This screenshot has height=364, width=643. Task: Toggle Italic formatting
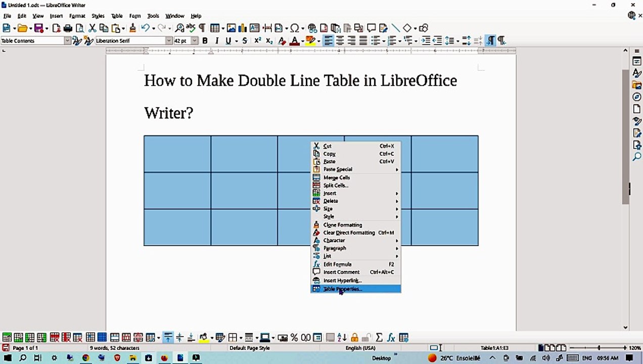click(217, 41)
